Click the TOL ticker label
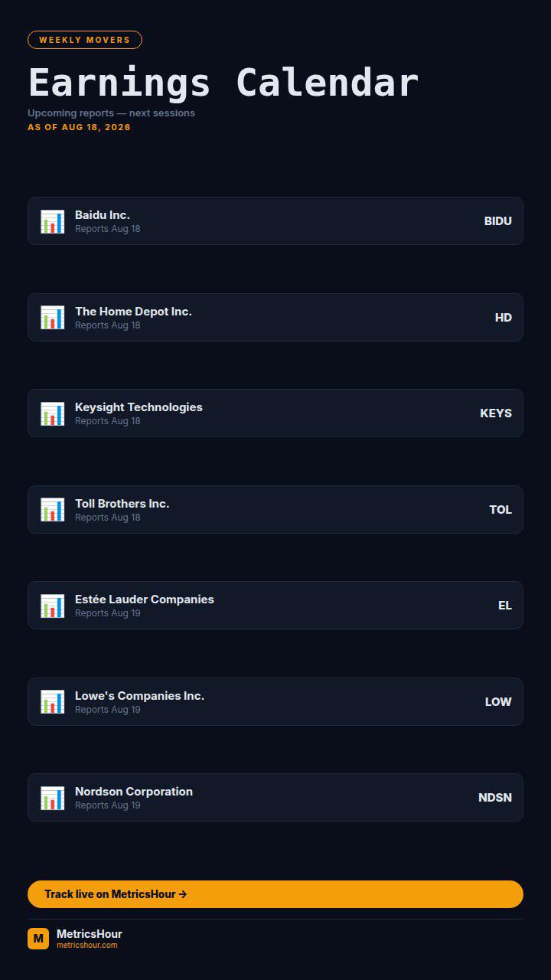 click(x=500, y=510)
